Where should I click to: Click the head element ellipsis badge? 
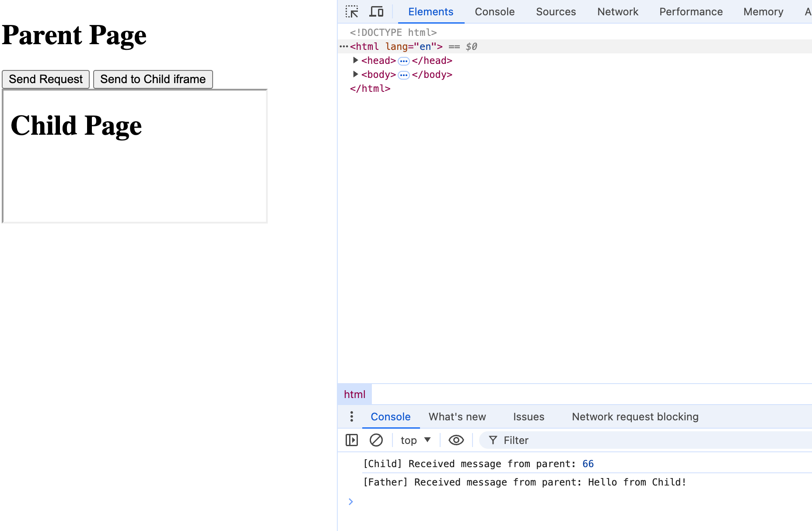pyautogui.click(x=404, y=61)
